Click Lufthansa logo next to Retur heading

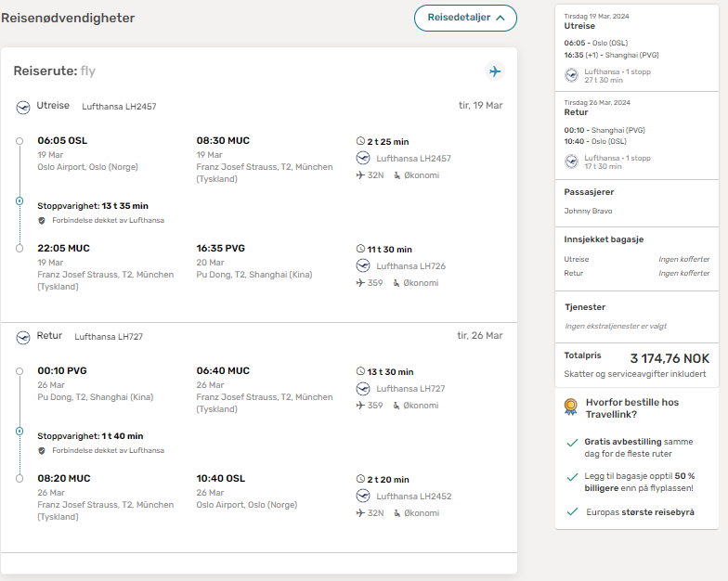coord(23,338)
